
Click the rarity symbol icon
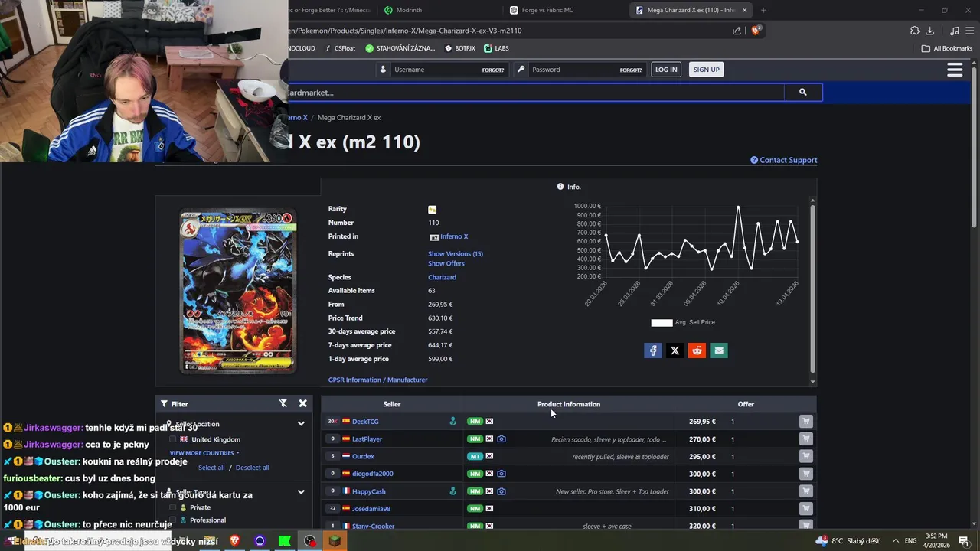click(x=432, y=209)
